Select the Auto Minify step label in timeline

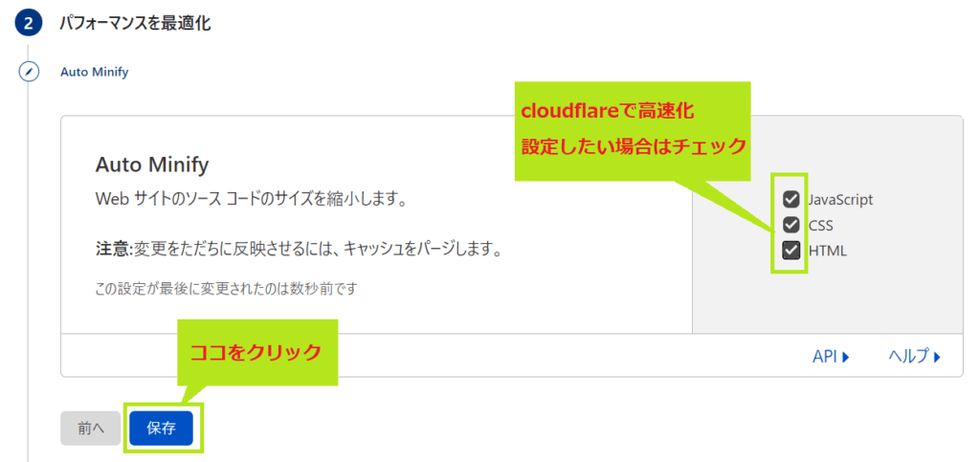[x=94, y=72]
